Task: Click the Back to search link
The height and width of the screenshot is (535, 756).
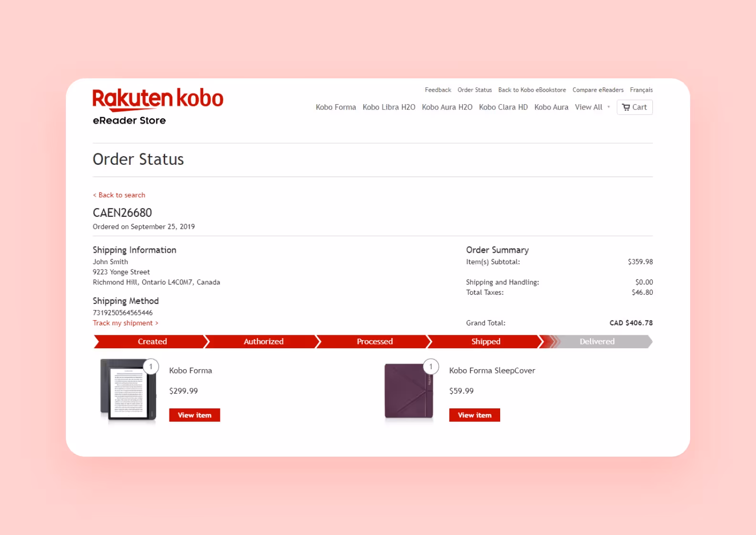Action: (119, 195)
